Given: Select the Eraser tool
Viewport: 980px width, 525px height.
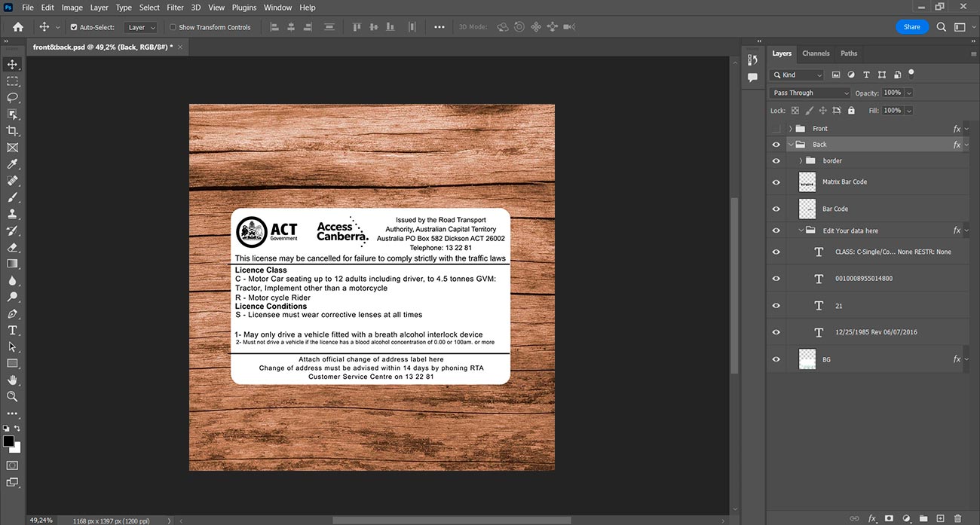Looking at the screenshot, I should pos(12,247).
